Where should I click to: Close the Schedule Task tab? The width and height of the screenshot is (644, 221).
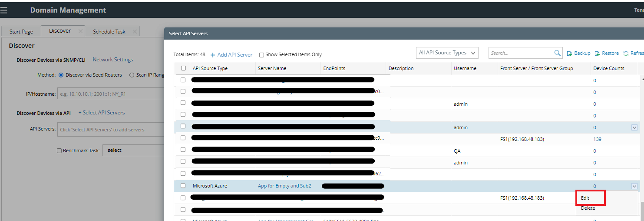135,31
